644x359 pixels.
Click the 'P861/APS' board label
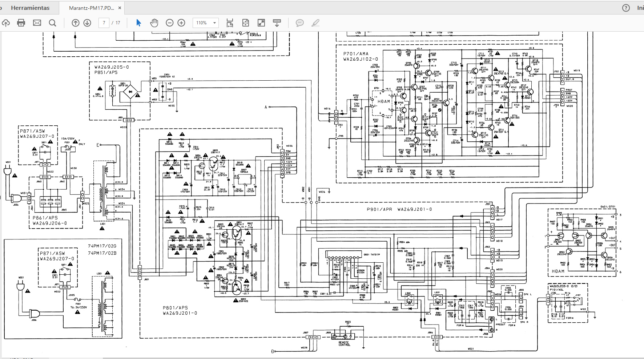click(45, 218)
